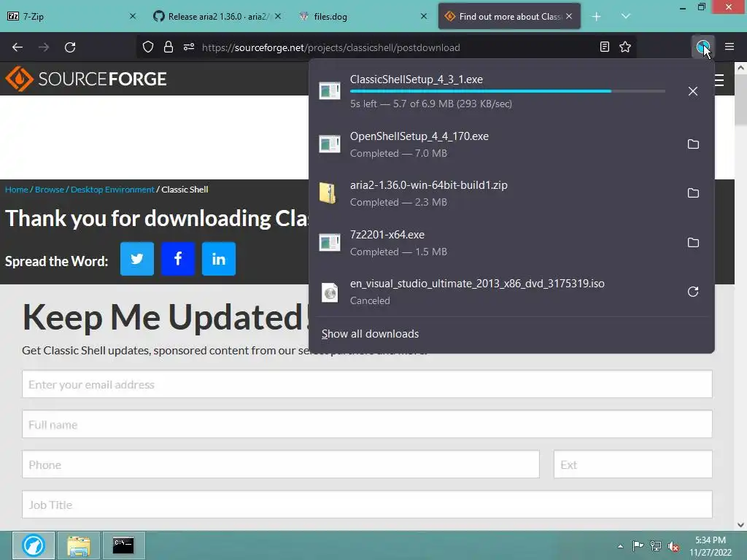Open the taskbar clock showing 5:34 PM
This screenshot has width=747, height=560.
tap(711, 546)
